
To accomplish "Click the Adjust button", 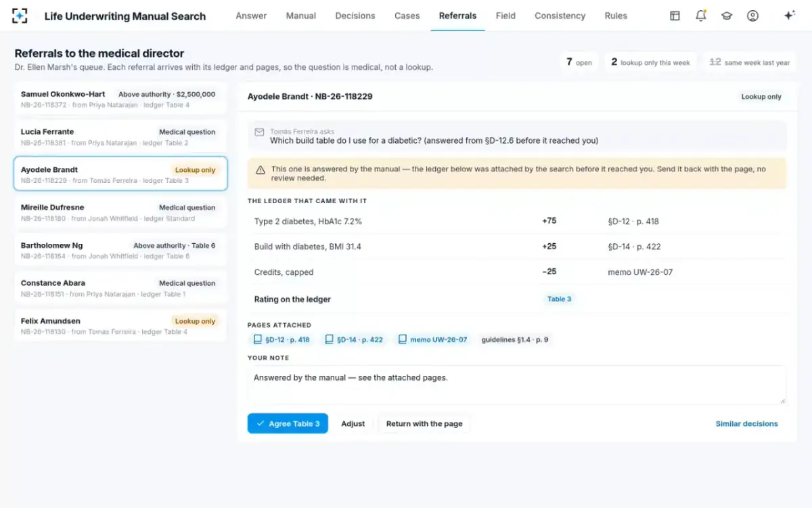I will point(353,424).
